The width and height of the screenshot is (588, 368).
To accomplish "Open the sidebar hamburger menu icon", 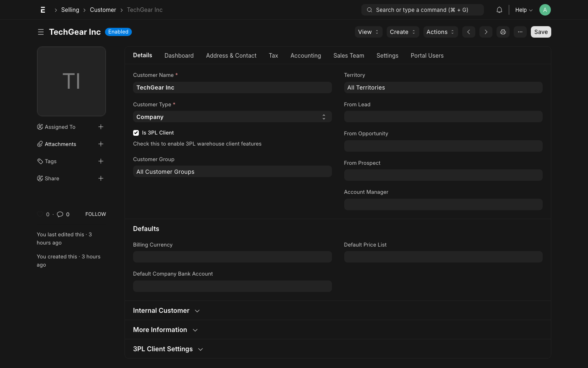I will (x=41, y=32).
